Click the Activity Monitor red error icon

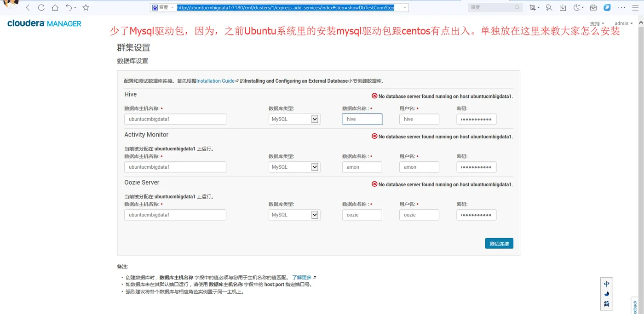(374, 137)
